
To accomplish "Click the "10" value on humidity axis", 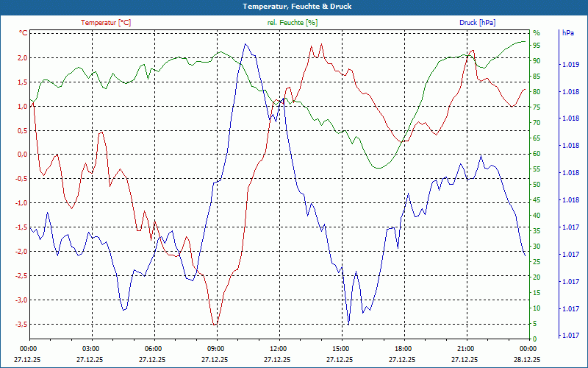I will coord(537,308).
